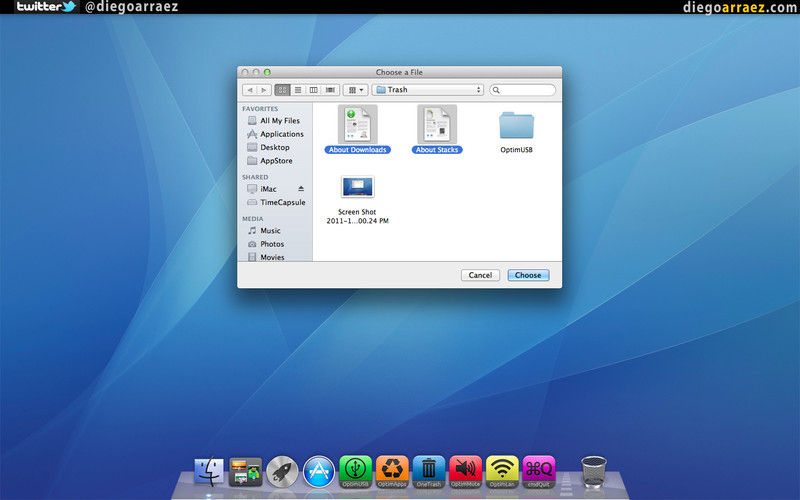
Task: Open the Trash in the Dock
Action: pos(594,471)
